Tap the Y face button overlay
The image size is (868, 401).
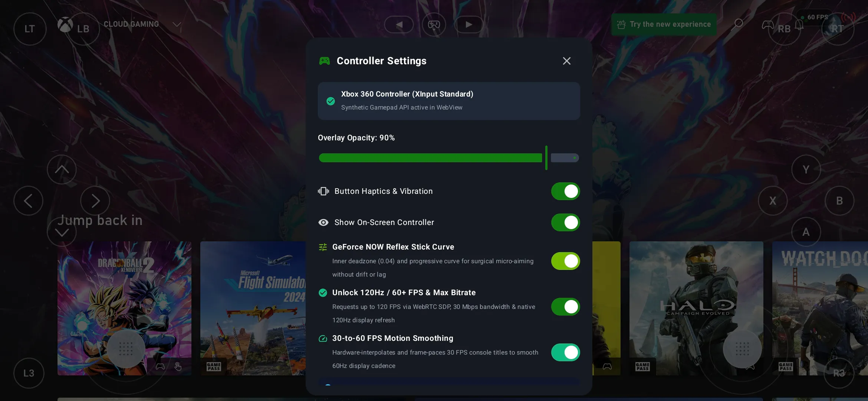coord(806,170)
